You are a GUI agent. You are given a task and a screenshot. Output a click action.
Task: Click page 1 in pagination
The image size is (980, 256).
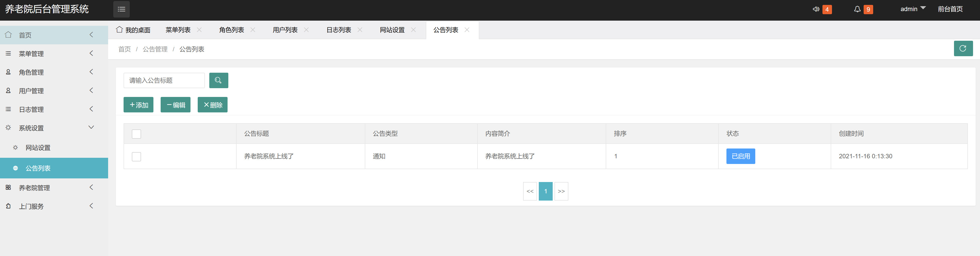point(545,191)
